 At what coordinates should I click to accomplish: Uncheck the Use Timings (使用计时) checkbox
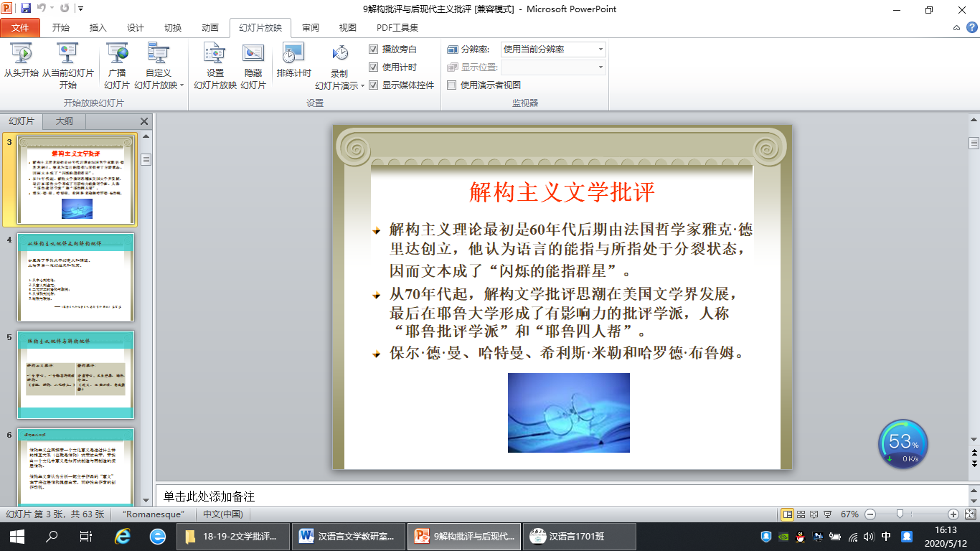[373, 67]
